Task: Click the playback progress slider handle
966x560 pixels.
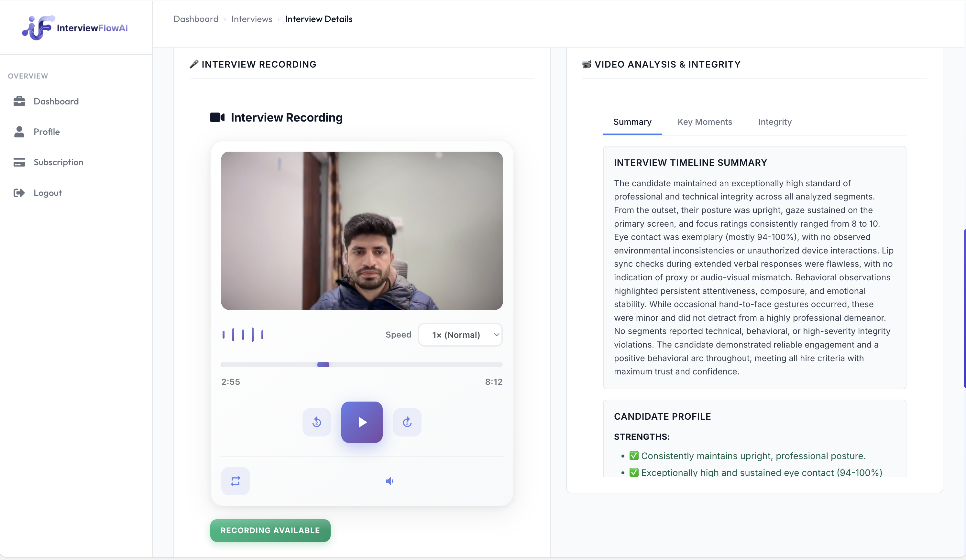Action: (x=323, y=365)
